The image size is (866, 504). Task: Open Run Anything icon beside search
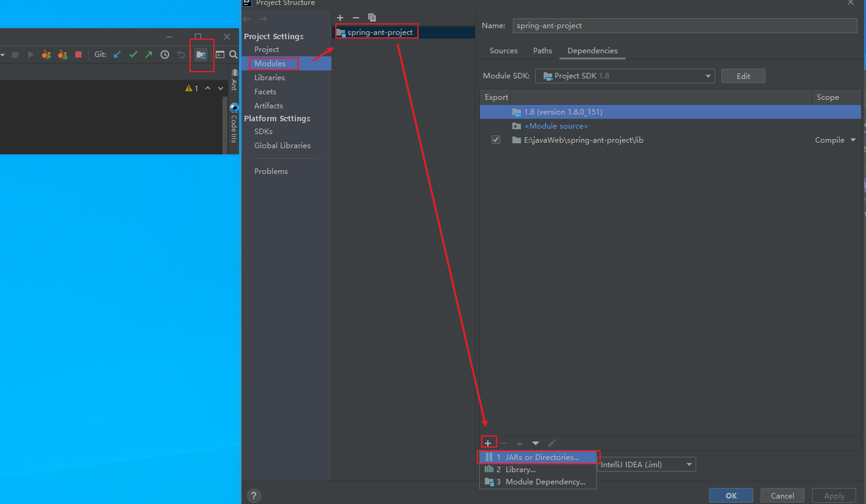click(x=219, y=55)
